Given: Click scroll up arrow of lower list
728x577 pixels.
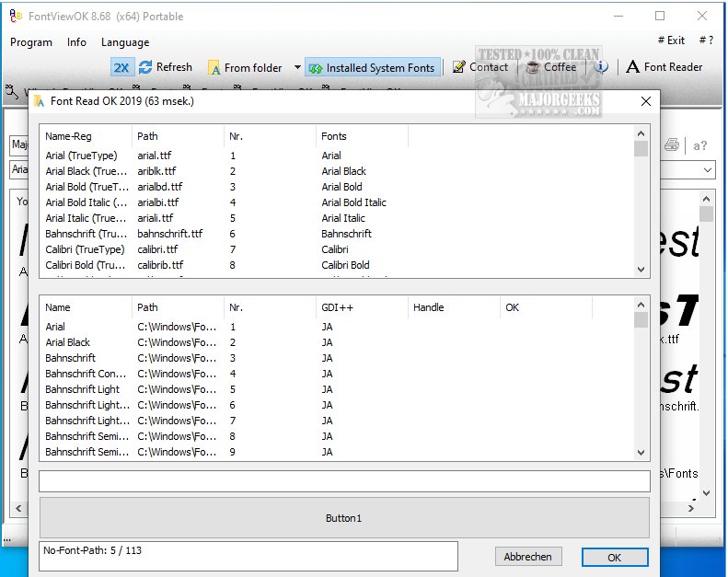Looking at the screenshot, I should pos(641,305).
